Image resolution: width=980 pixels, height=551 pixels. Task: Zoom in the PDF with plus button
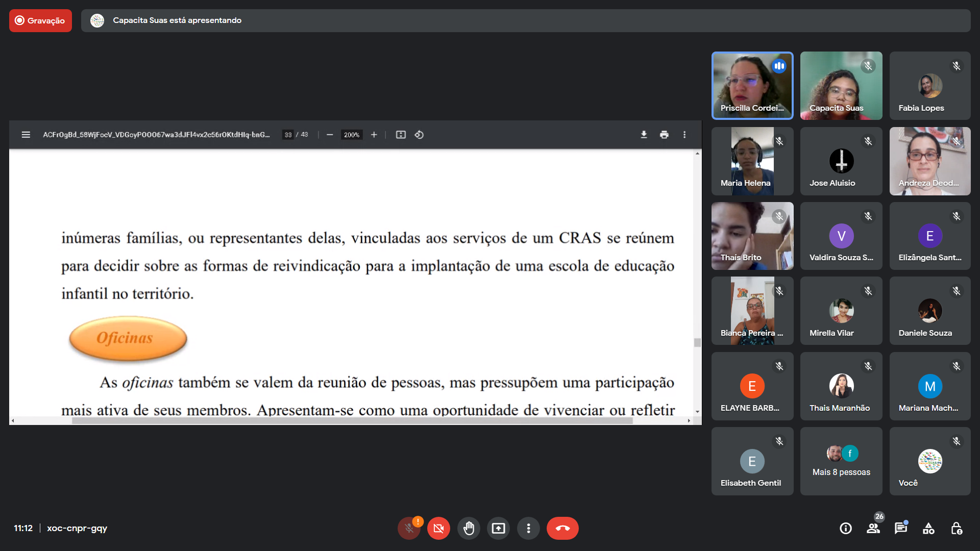coord(374,135)
